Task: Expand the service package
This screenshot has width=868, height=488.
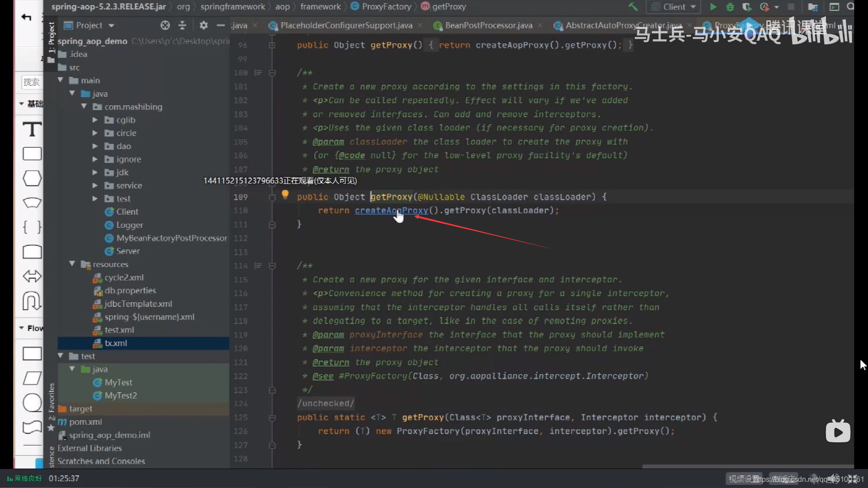Action: tap(95, 185)
